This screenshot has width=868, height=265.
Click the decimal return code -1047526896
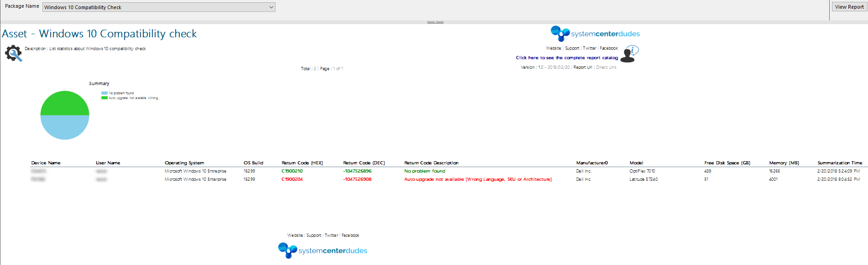click(357, 171)
